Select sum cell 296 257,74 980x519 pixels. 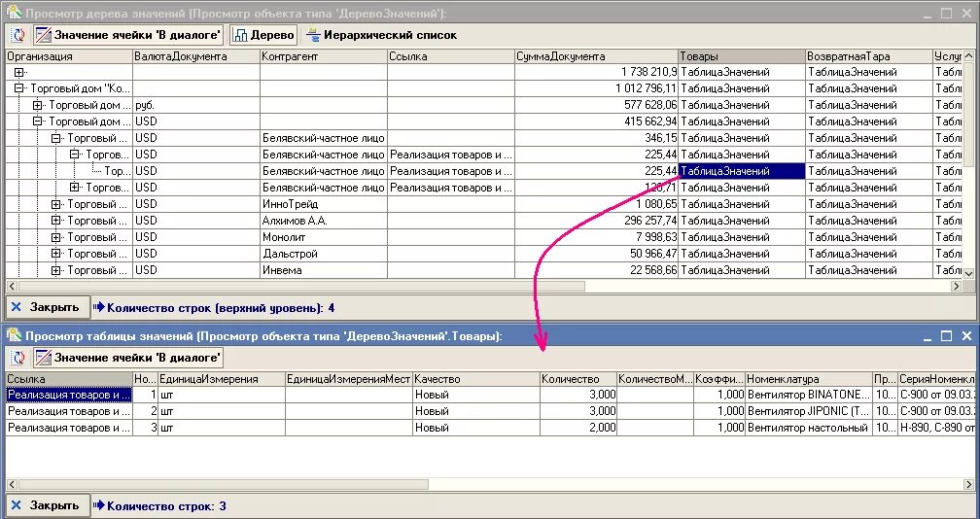pos(597,221)
